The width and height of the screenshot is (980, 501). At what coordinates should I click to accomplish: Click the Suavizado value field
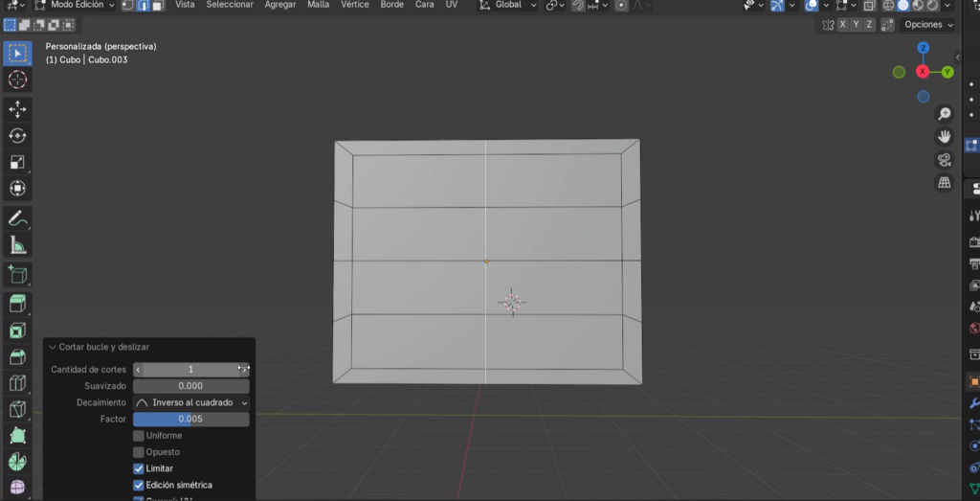pos(191,386)
